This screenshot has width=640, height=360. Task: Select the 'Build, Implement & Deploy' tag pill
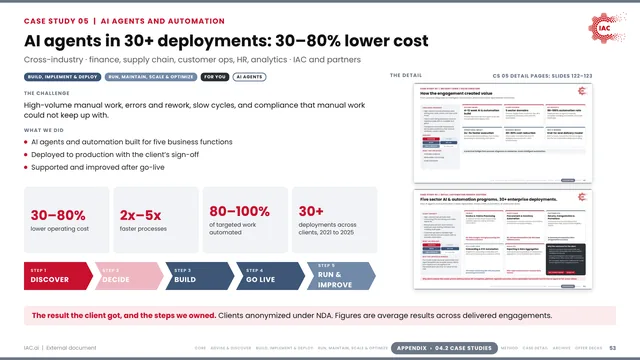pyautogui.click(x=62, y=77)
